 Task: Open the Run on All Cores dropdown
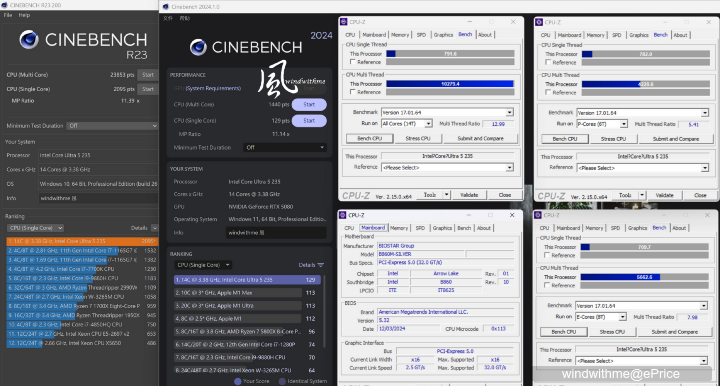coord(406,123)
